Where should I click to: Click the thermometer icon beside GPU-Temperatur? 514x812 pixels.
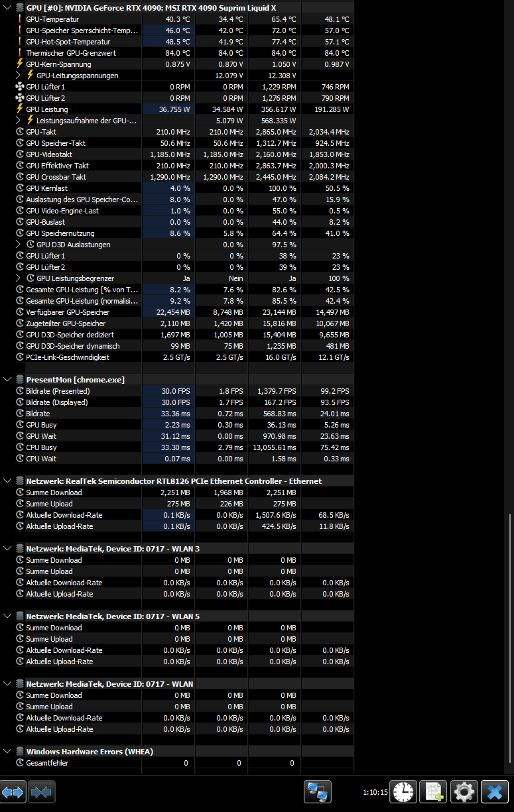[20, 19]
